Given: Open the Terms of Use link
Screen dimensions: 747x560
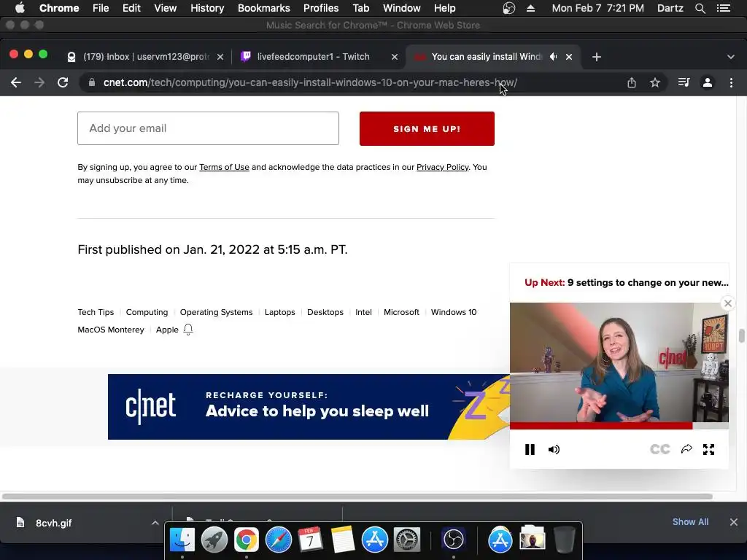Looking at the screenshot, I should 224,167.
